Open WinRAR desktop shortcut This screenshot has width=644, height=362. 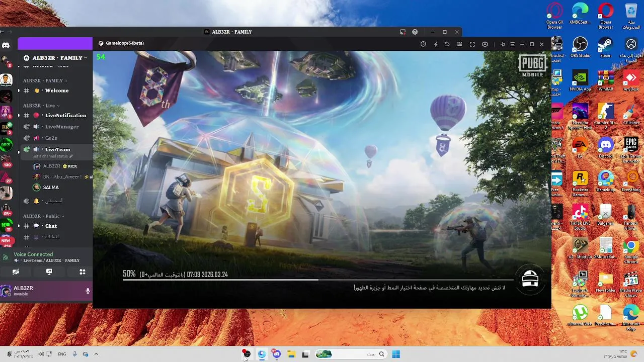pos(605,80)
